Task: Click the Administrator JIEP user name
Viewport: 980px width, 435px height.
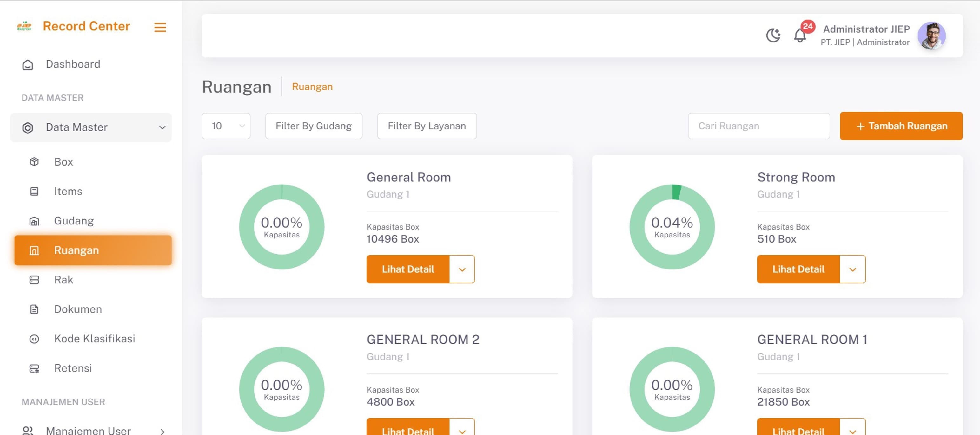Action: pos(866,29)
